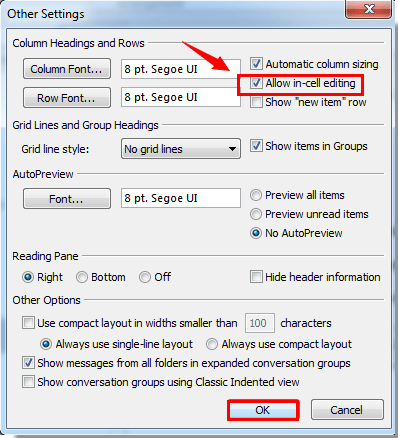Check Use compact layout in widths option

click(x=28, y=323)
